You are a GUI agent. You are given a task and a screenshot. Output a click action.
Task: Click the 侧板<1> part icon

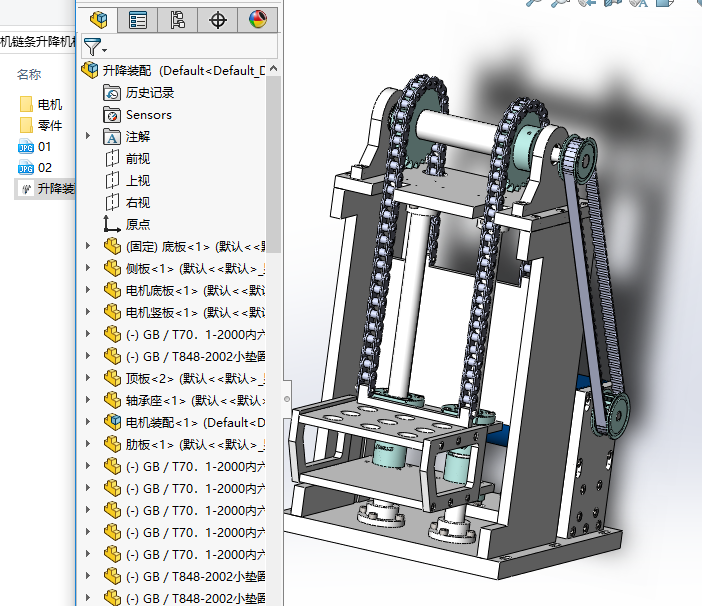[112, 269]
